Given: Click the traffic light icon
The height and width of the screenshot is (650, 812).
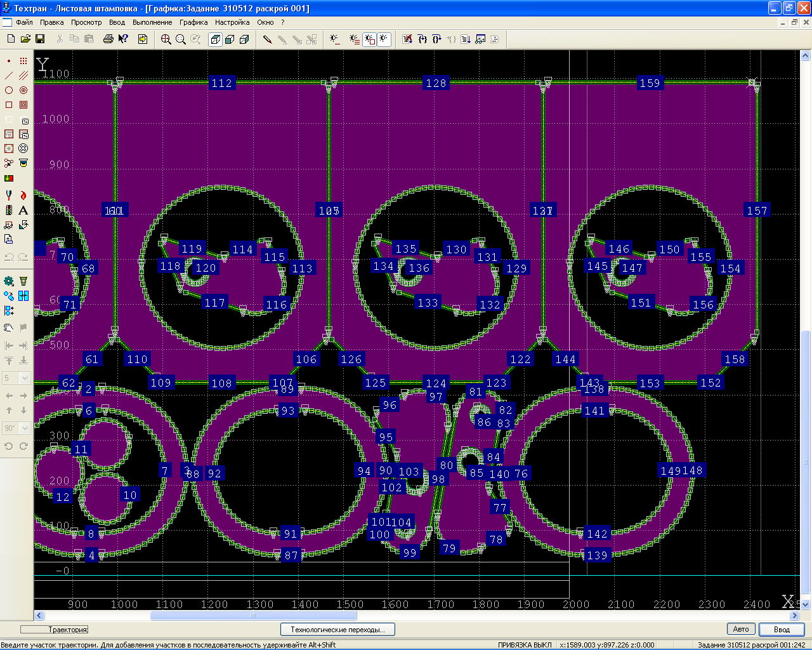Looking at the screenshot, I should (9, 210).
